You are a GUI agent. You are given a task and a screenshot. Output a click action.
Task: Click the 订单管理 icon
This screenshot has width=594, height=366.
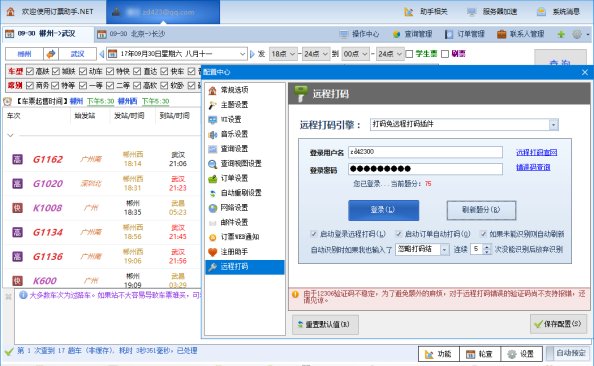click(x=449, y=34)
